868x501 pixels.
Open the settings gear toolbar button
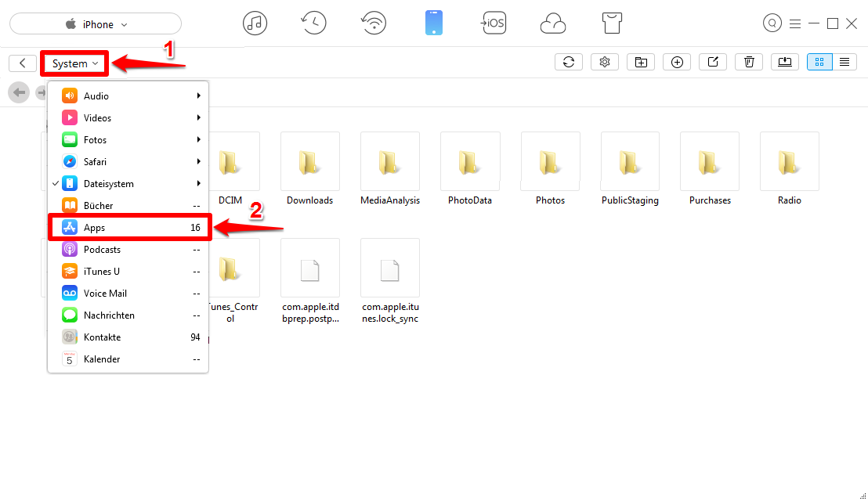point(605,62)
